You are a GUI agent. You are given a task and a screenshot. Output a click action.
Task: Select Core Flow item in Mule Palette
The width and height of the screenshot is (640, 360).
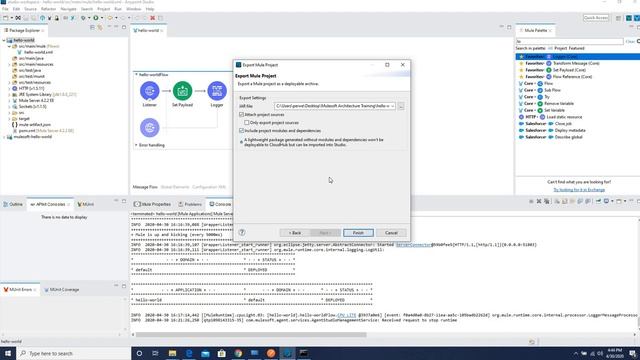click(548, 83)
